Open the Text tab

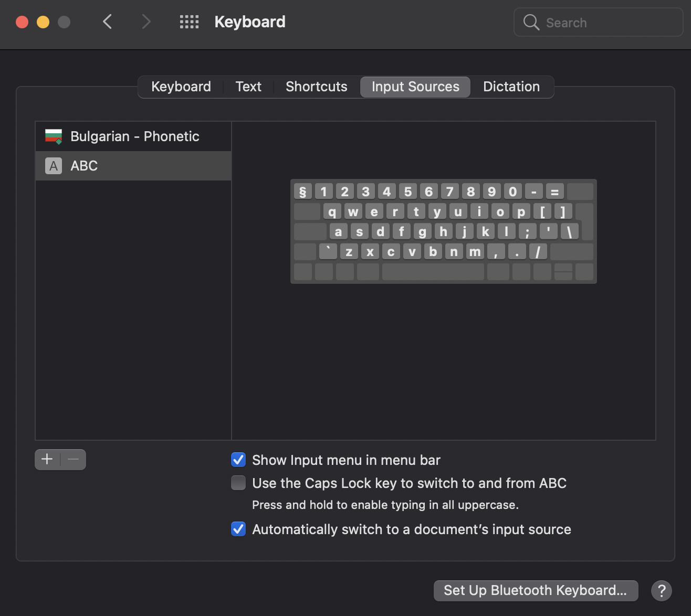(248, 87)
